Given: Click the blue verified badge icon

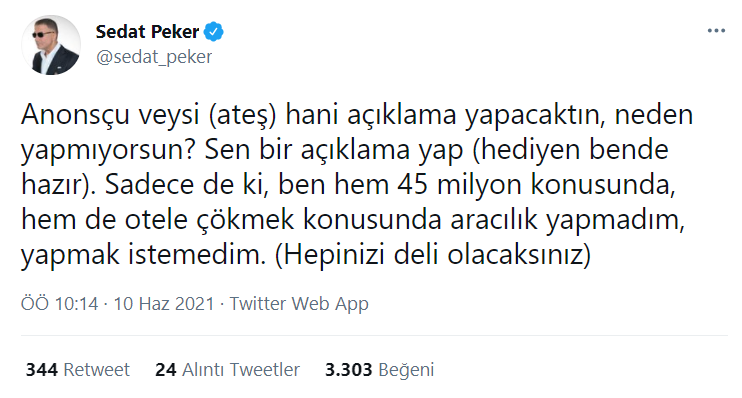Looking at the screenshot, I should pyautogui.click(x=213, y=32).
